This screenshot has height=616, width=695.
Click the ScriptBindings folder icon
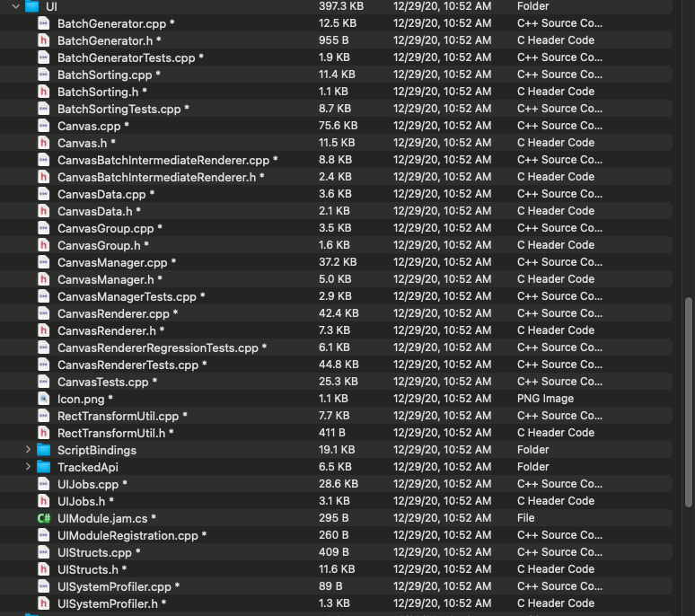(x=43, y=450)
